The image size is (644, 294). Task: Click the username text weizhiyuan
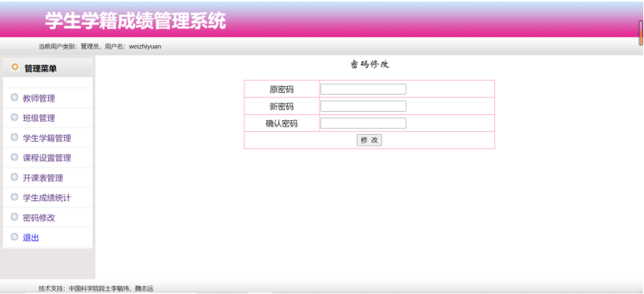pos(145,47)
